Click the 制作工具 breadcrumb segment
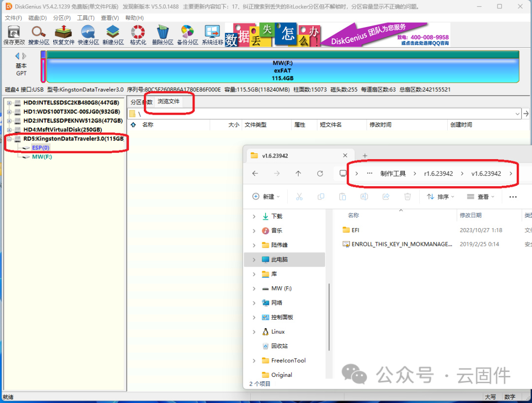The height and width of the screenshot is (403, 532). tap(393, 173)
